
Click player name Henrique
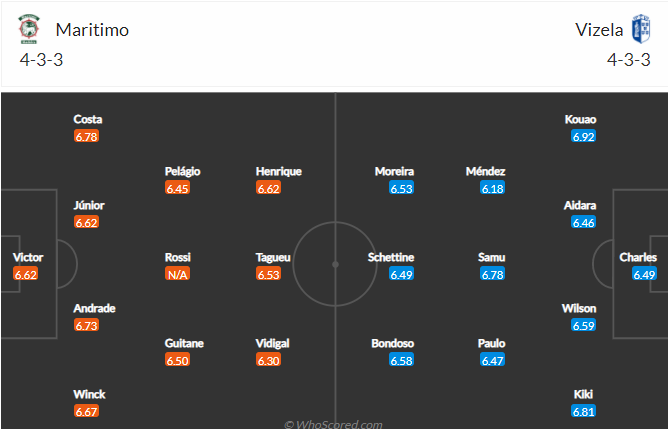(279, 171)
